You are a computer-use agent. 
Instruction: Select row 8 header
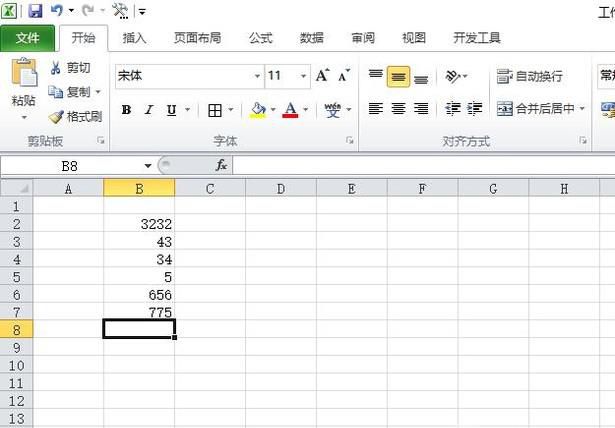click(x=16, y=330)
